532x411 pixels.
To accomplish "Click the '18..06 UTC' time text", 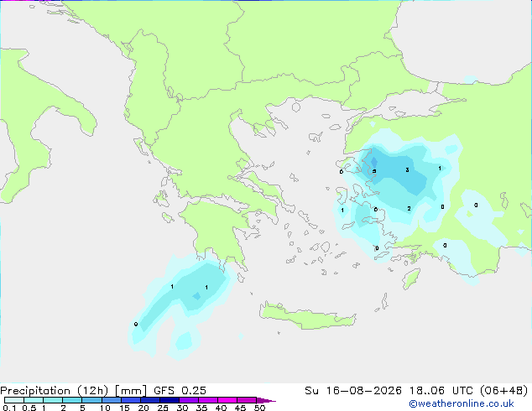I will click(441, 391).
